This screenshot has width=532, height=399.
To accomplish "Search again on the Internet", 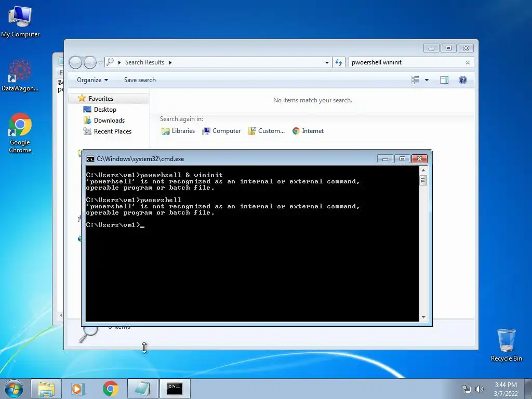I will point(308,131).
